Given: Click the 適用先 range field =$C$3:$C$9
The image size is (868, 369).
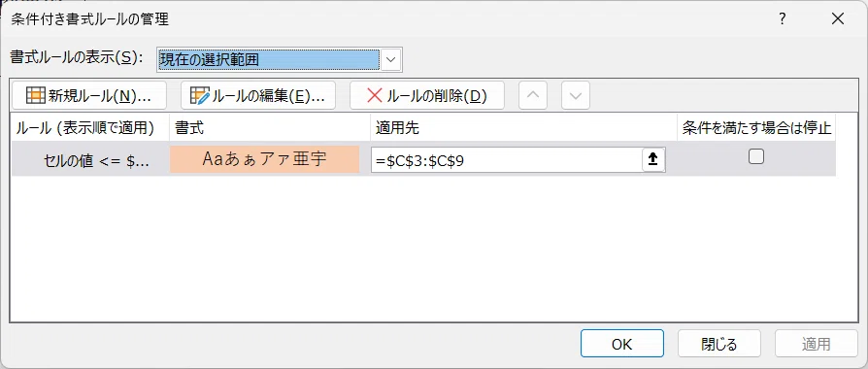Looking at the screenshot, I should point(507,159).
